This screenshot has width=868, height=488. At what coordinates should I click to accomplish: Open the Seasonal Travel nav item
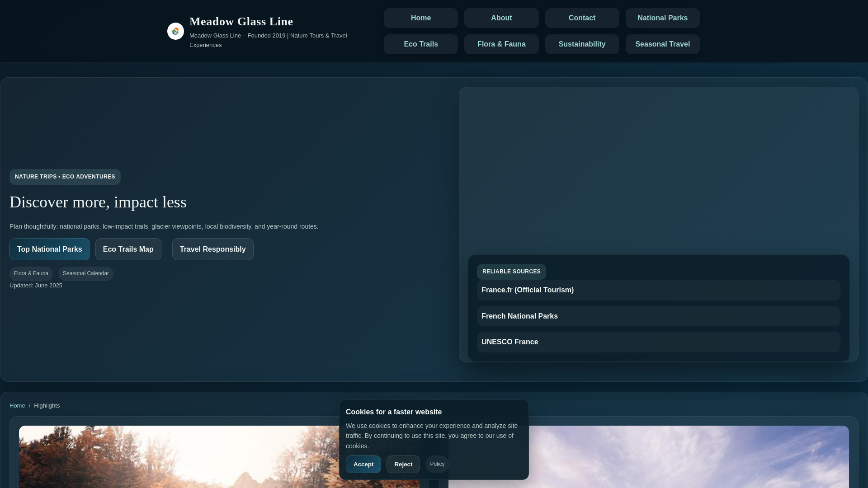662,44
